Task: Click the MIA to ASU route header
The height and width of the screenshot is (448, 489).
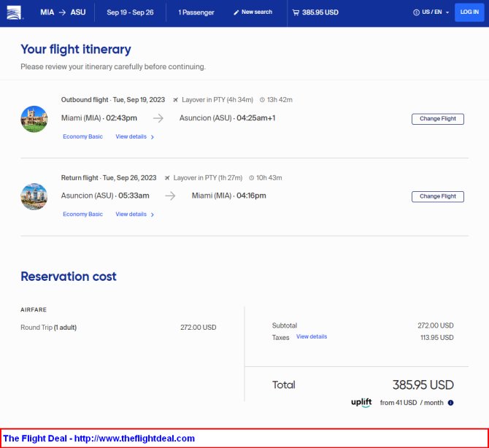Action: 63,12
